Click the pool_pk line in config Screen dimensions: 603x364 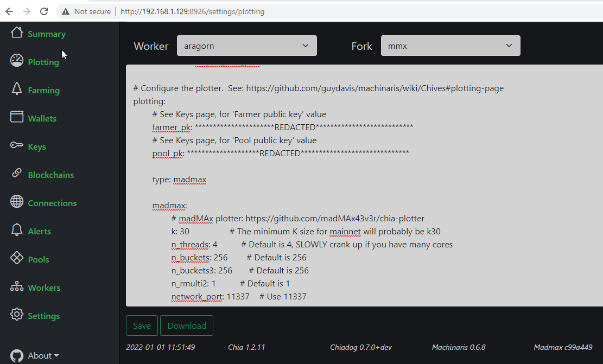281,154
